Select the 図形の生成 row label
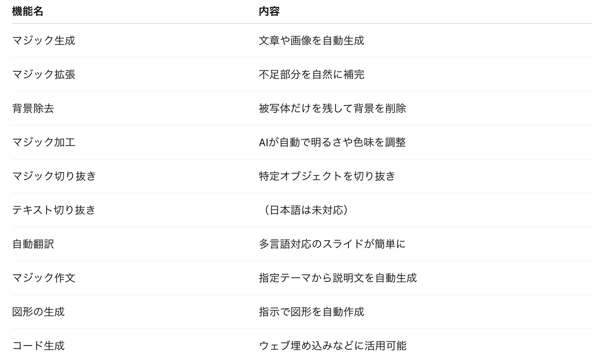The width and height of the screenshot is (600, 364). (38, 312)
